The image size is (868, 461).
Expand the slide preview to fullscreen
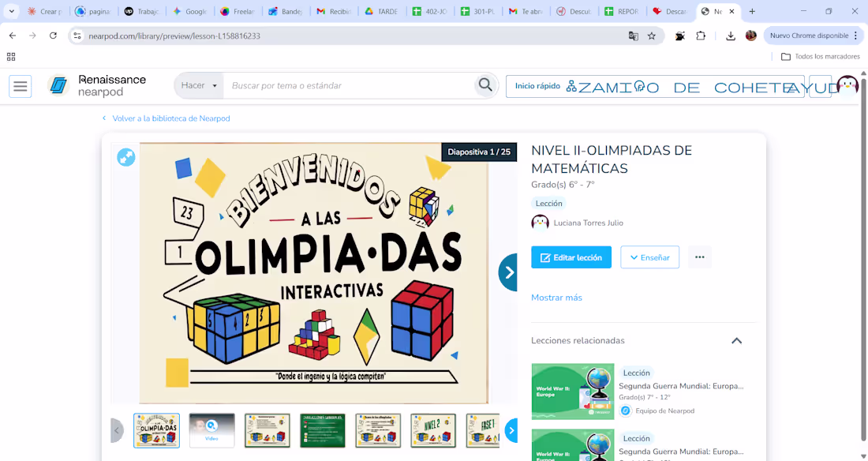[126, 157]
